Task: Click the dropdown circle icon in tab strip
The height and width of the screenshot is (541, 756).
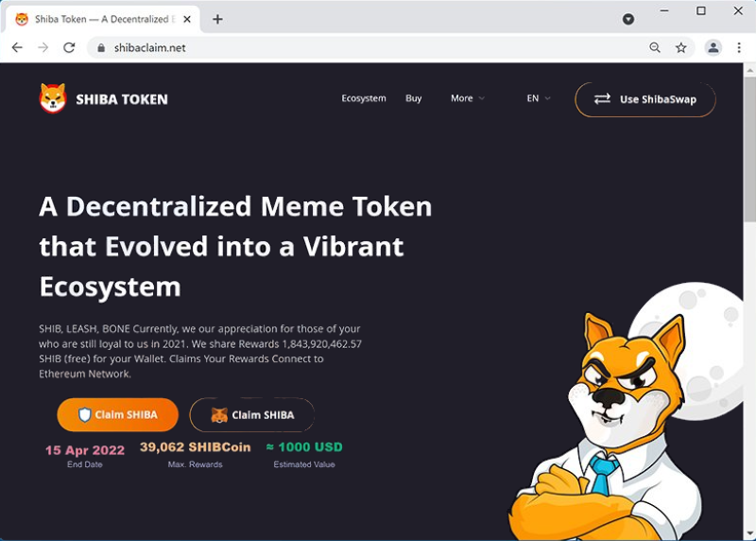Action: (628, 19)
